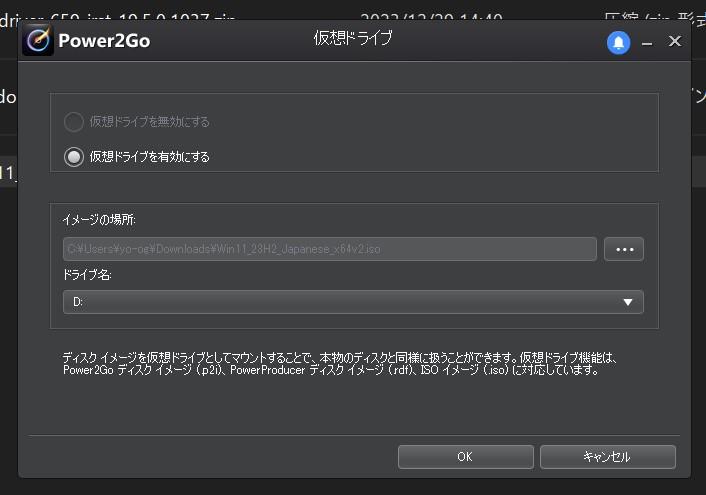Confirm with the OK button
706x495 pixels.
point(466,457)
